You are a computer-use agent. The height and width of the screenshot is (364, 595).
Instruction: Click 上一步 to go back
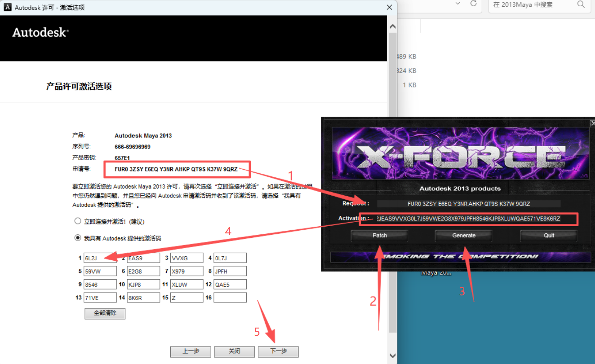191,351
